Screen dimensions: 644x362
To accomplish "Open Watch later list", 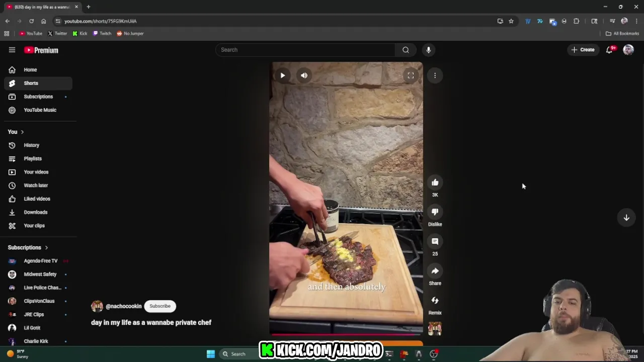I will click(x=38, y=186).
